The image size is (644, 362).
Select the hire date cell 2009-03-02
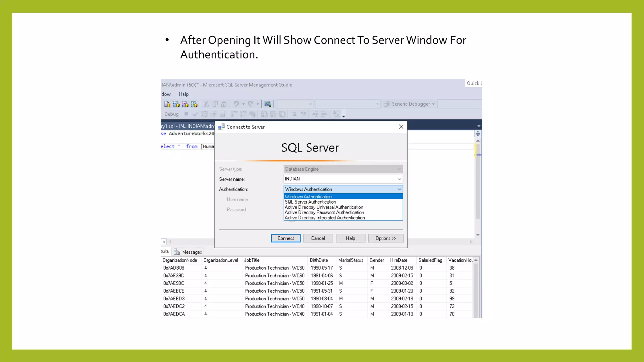click(402, 283)
